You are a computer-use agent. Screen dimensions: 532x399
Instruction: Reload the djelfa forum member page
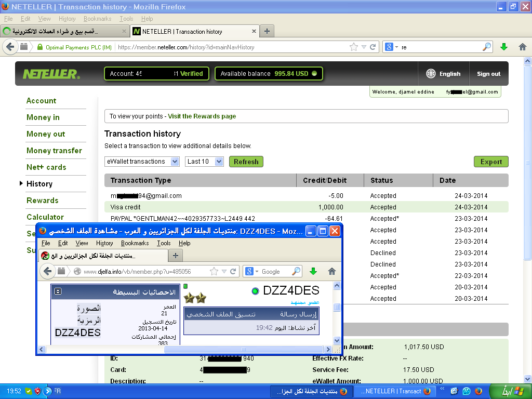[233, 271]
